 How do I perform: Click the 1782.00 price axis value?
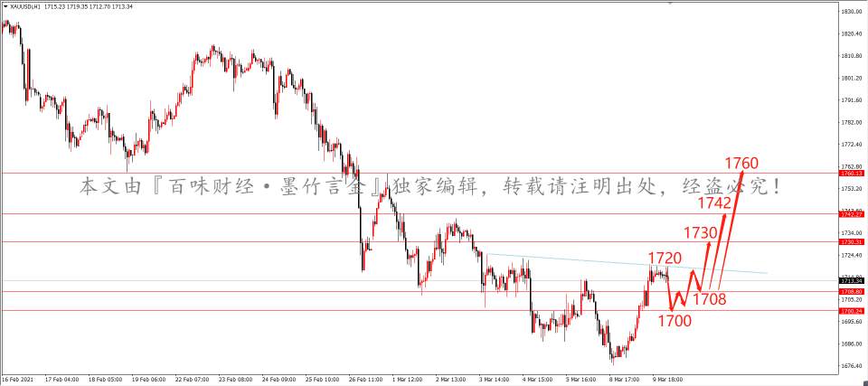[853, 122]
